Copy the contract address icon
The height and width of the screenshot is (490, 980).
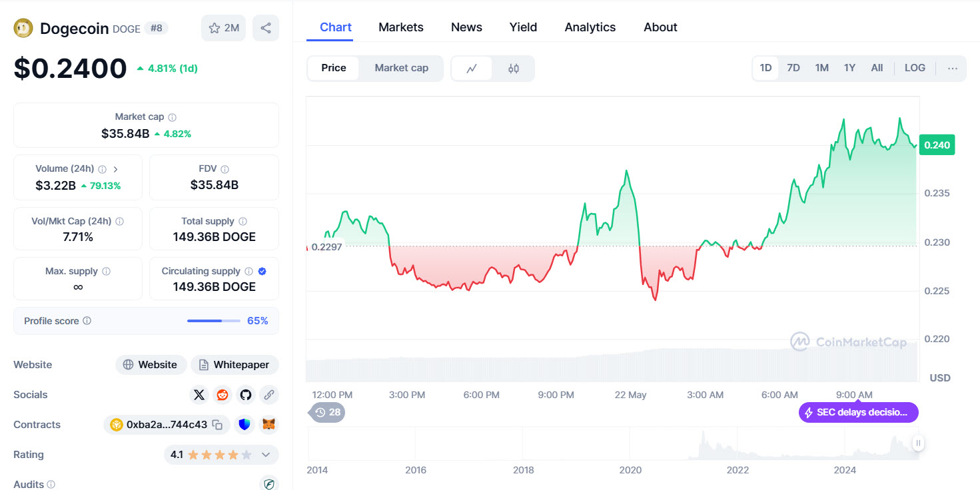(217, 425)
